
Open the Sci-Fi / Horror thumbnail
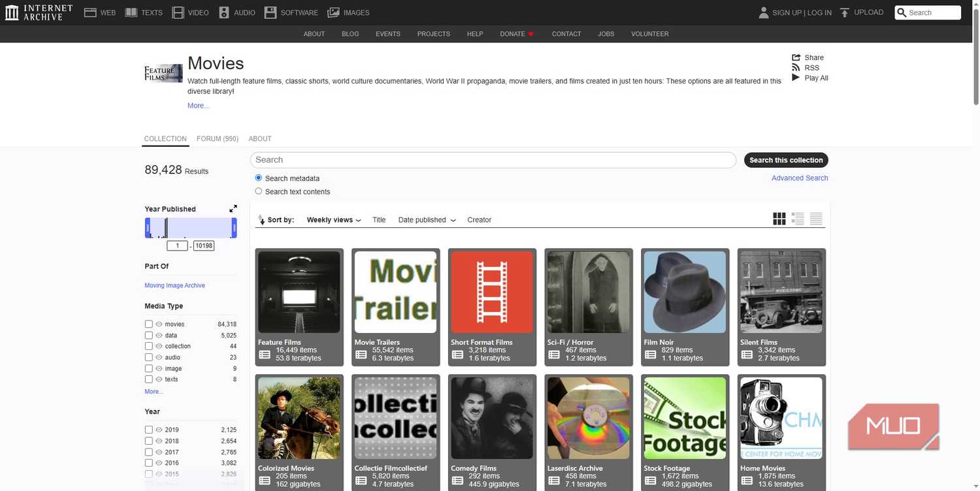coord(589,293)
